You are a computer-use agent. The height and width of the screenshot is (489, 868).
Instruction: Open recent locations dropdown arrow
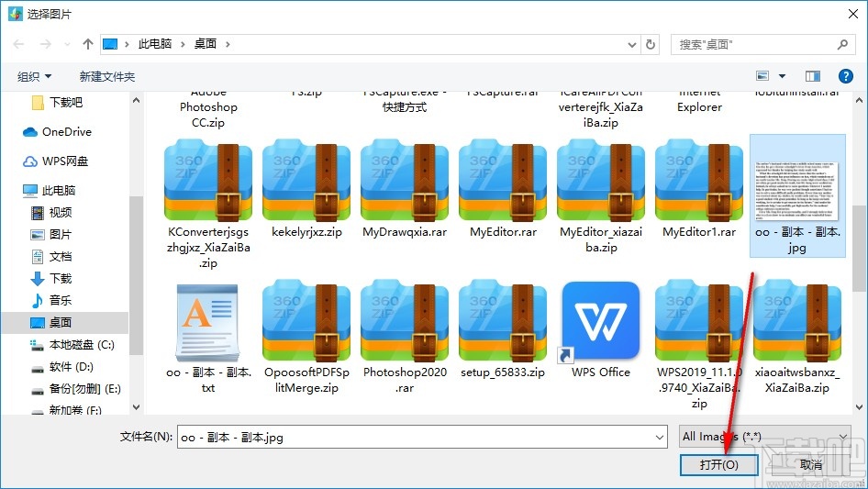(68, 44)
